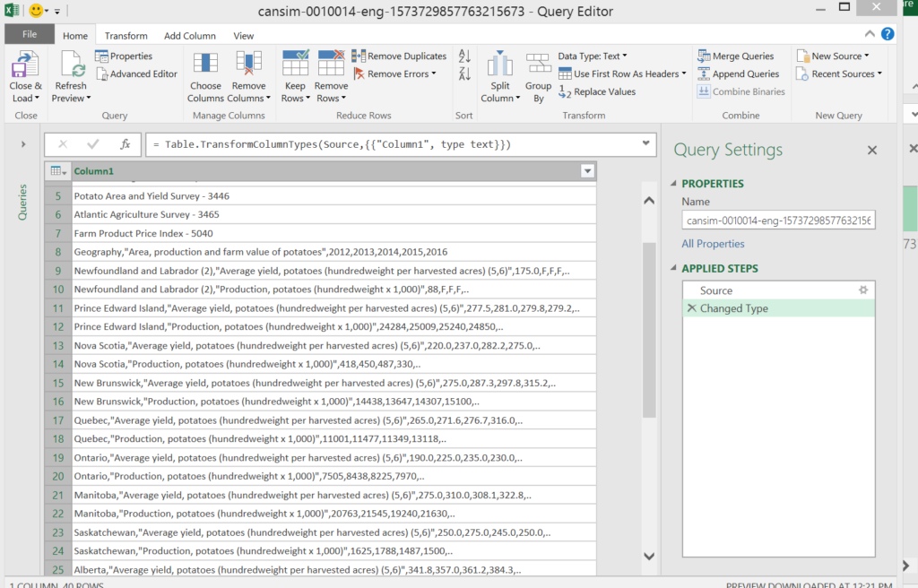Select the Source applied step
918x588 pixels.
click(x=716, y=290)
